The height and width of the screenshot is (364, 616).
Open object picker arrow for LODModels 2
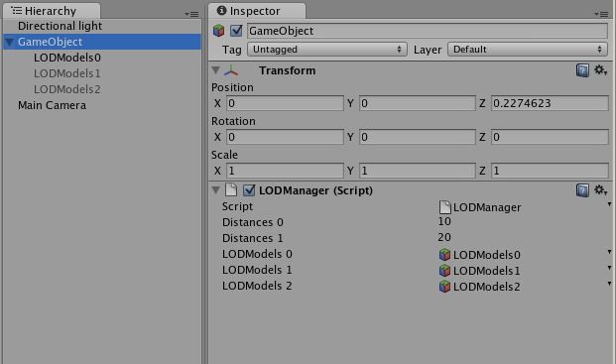click(x=609, y=284)
